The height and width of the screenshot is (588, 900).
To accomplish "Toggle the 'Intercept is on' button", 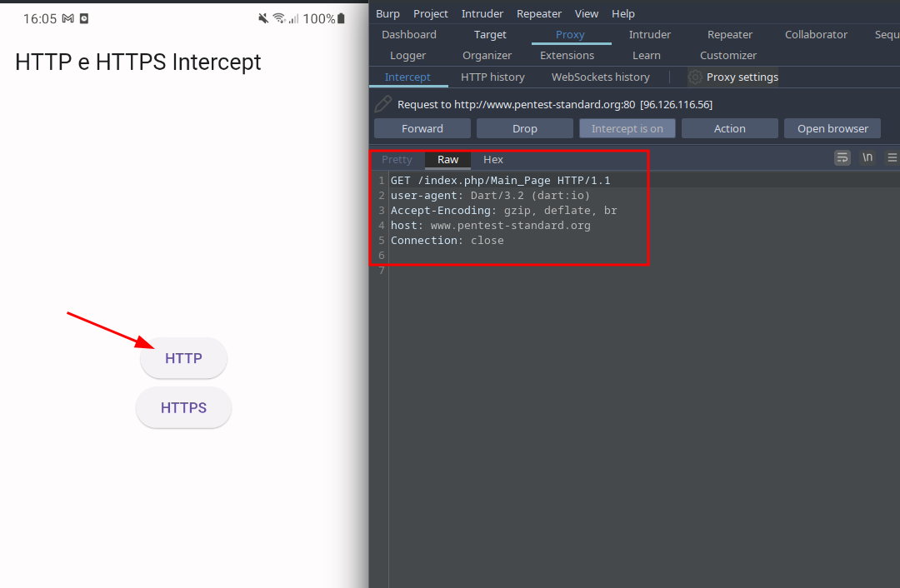I will pyautogui.click(x=627, y=128).
